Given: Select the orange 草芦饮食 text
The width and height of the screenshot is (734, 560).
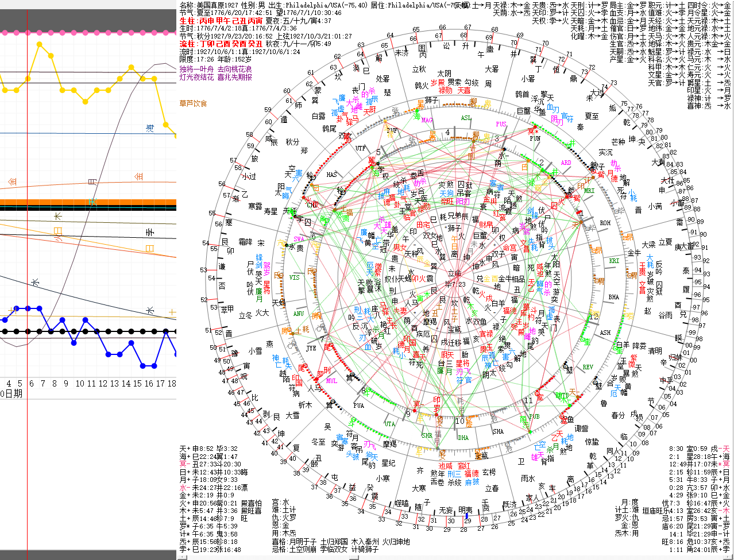Looking at the screenshot, I should (x=193, y=103).
